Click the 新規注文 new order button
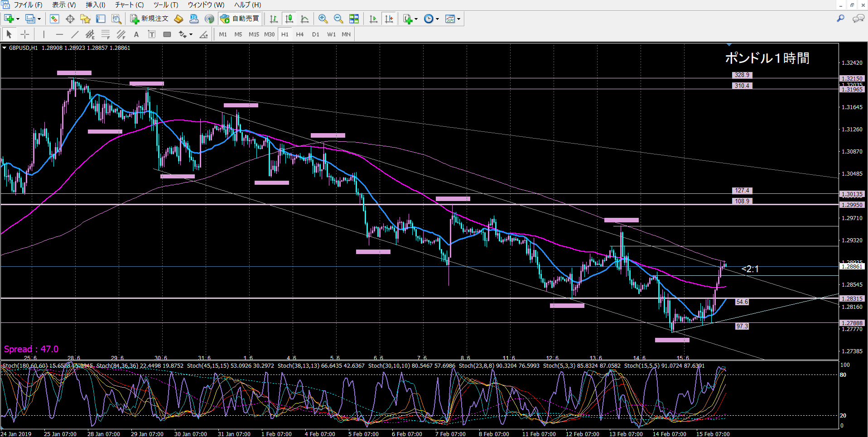This screenshot has height=437, width=868. [149, 19]
